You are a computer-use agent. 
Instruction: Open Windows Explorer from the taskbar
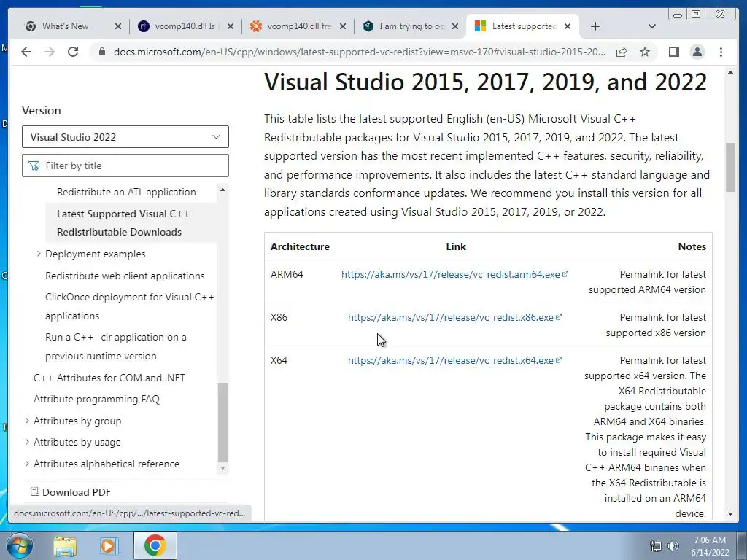point(65,545)
